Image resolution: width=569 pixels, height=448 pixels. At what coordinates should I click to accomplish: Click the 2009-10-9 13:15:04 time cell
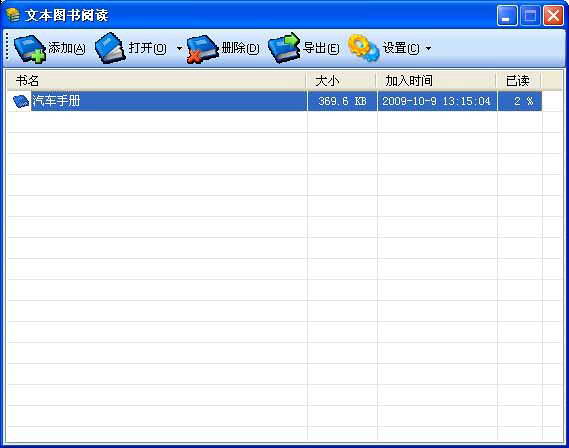coord(437,101)
